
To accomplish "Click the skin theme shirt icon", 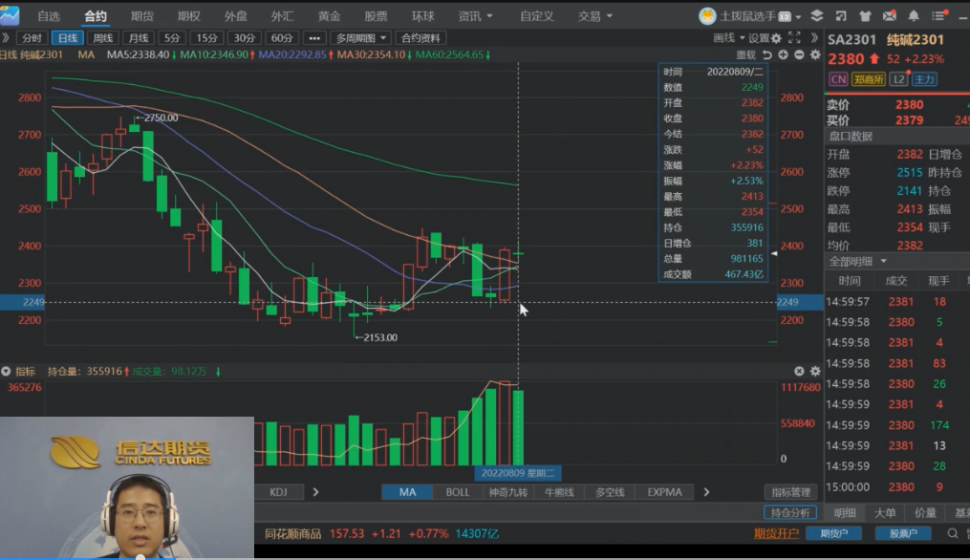I will (x=865, y=16).
